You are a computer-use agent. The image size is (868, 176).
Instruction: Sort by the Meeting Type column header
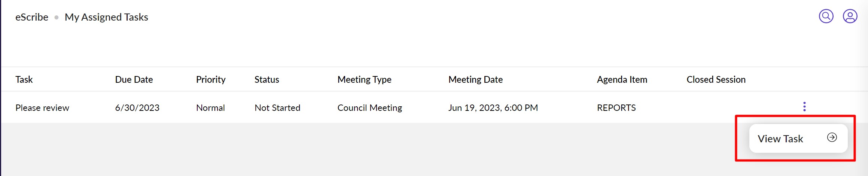[x=364, y=79]
